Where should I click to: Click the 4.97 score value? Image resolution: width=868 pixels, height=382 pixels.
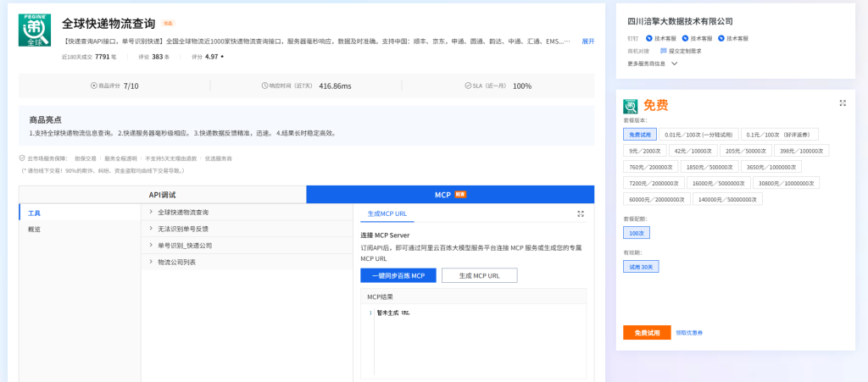[x=211, y=57]
